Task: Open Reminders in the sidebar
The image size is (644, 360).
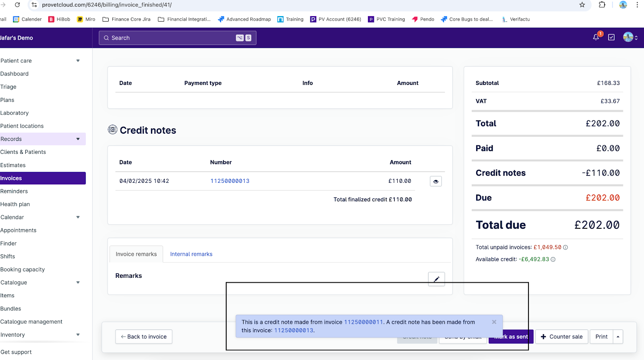Action: (14, 191)
